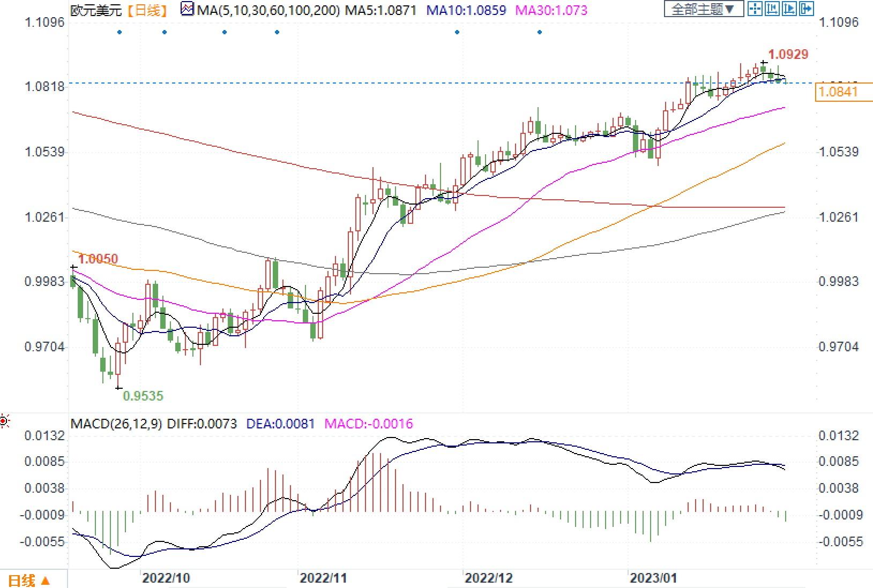The height and width of the screenshot is (588, 873).
Task: Select the 2022/11 date on time axis
Action: (323, 578)
